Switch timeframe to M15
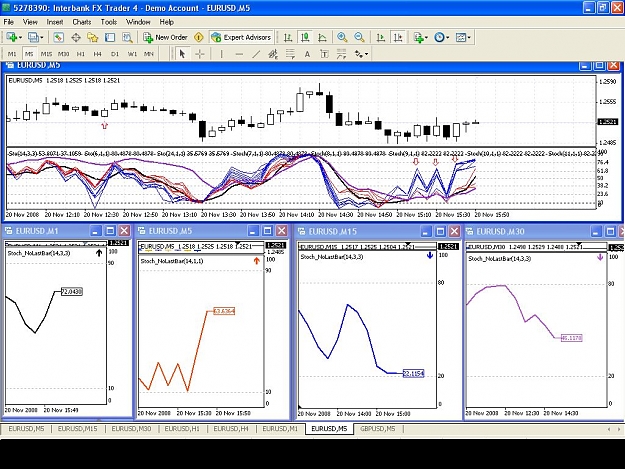The image size is (625, 469). (x=46, y=54)
